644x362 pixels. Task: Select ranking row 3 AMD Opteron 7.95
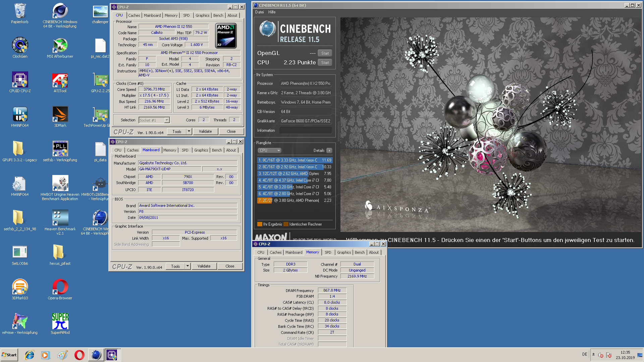tap(295, 174)
